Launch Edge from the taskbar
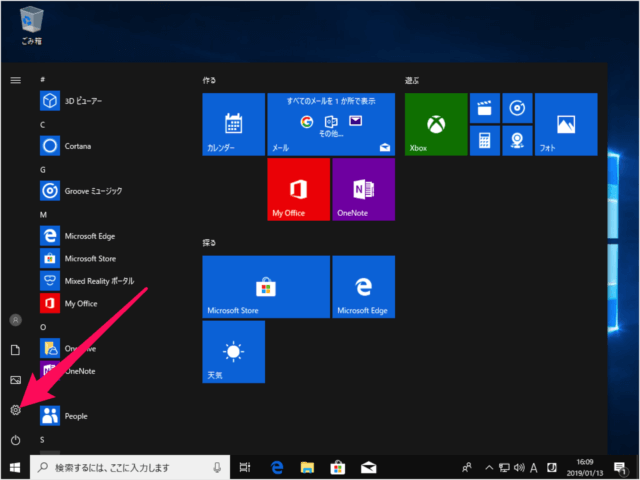Image resolution: width=640 pixels, height=480 pixels. pyautogui.click(x=277, y=467)
